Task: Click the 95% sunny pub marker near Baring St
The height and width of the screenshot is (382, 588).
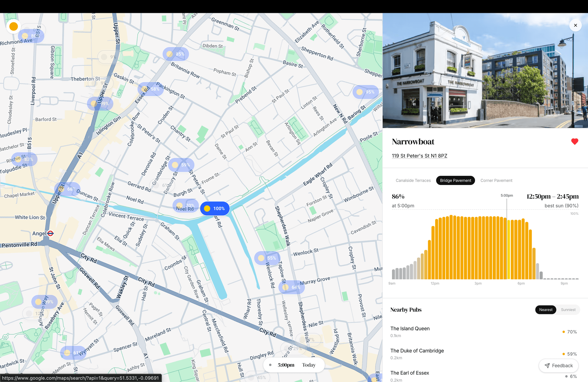Action: coord(365,92)
